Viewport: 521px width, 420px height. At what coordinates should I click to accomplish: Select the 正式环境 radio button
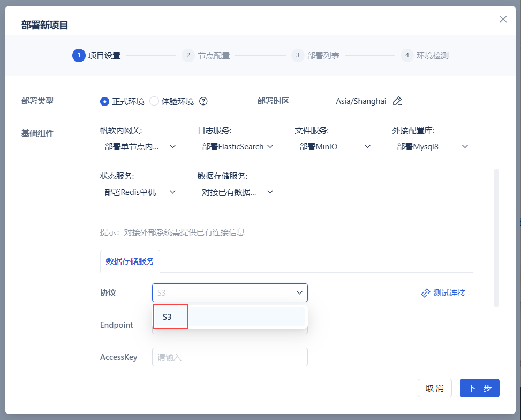[x=106, y=101]
